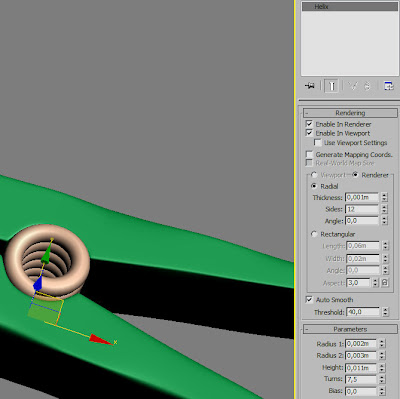Click the Turns value field
The width and height of the screenshot is (400, 399).
click(361, 379)
